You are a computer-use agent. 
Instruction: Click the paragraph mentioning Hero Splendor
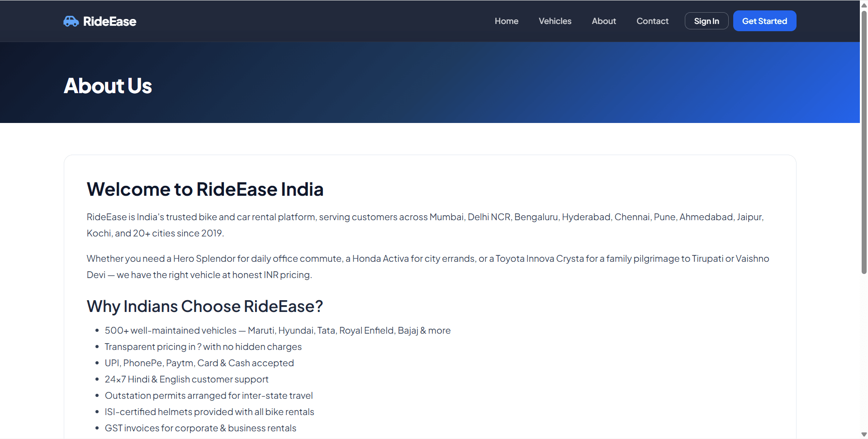coord(428,267)
